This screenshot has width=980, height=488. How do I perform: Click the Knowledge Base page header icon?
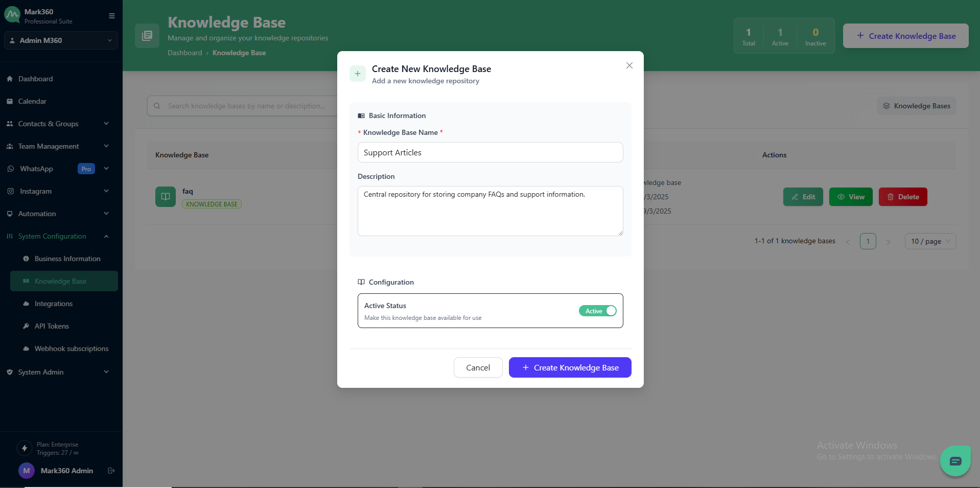click(147, 36)
